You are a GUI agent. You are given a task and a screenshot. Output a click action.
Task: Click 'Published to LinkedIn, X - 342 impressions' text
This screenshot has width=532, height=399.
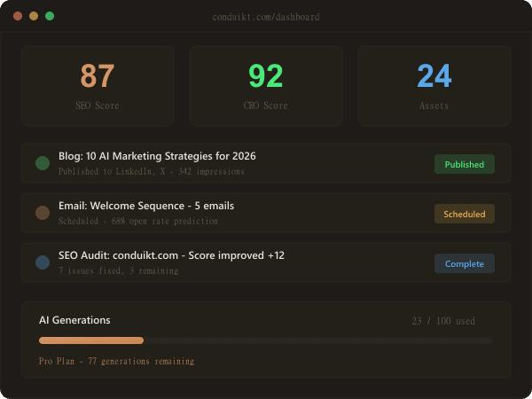[152, 171]
